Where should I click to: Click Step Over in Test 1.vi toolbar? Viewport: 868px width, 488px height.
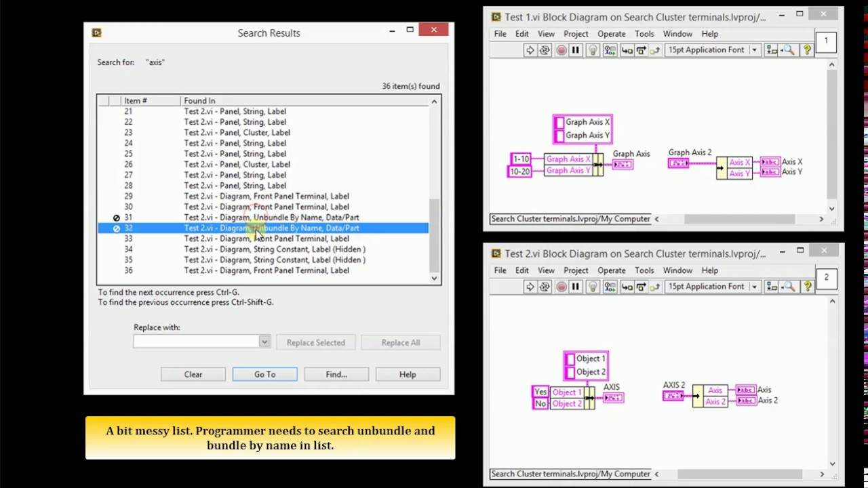point(641,50)
